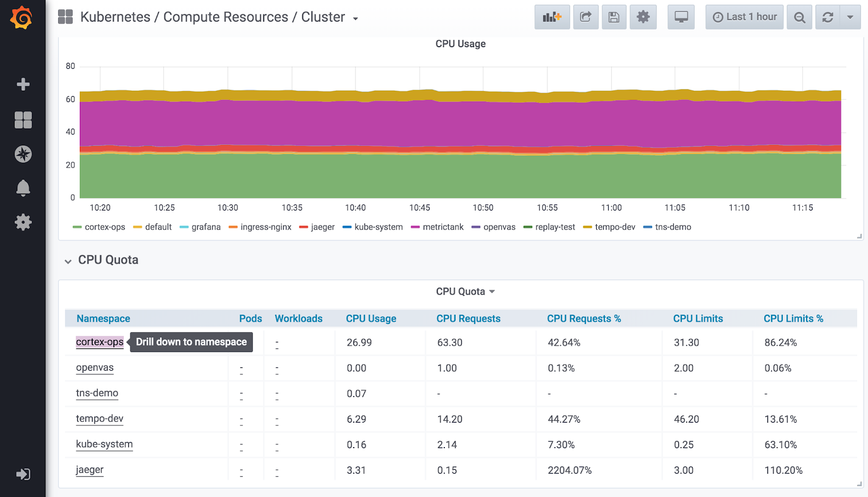This screenshot has height=497, width=868.
Task: Click the Add panel toolbar icon
Action: (x=552, y=17)
